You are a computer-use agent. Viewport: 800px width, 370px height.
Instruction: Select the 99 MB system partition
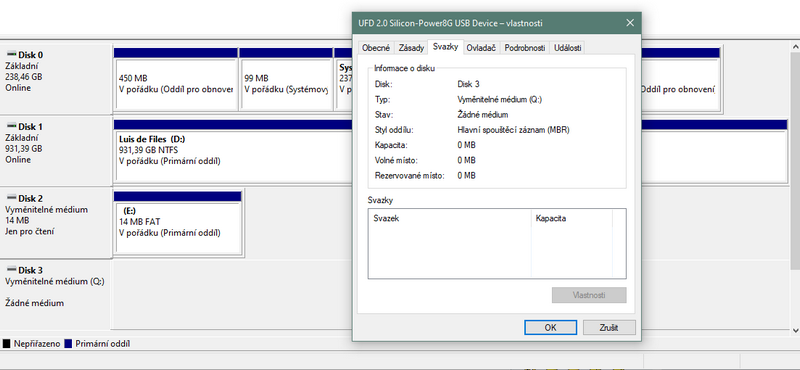click(x=286, y=79)
